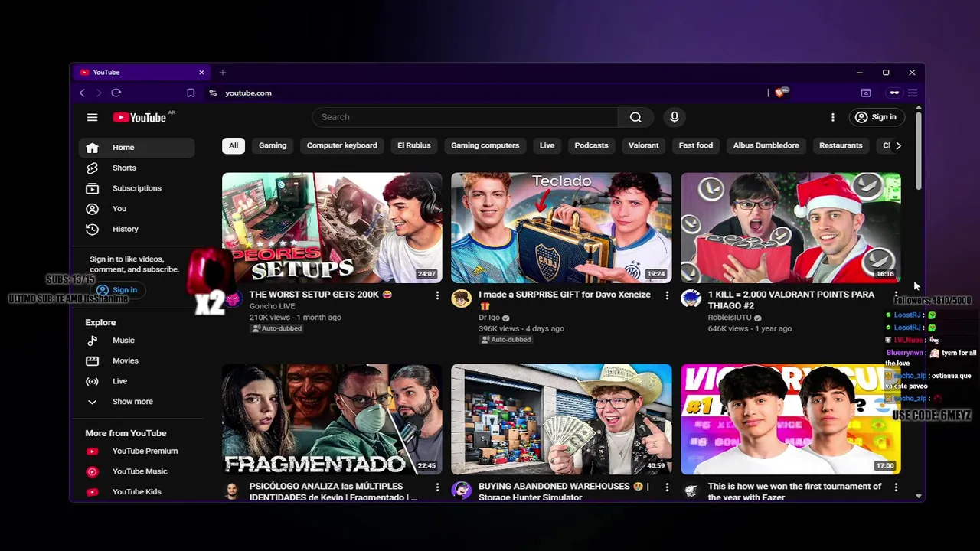This screenshot has height=551, width=980.
Task: Play the PEORES SETUPS video thumbnail
Action: [332, 227]
